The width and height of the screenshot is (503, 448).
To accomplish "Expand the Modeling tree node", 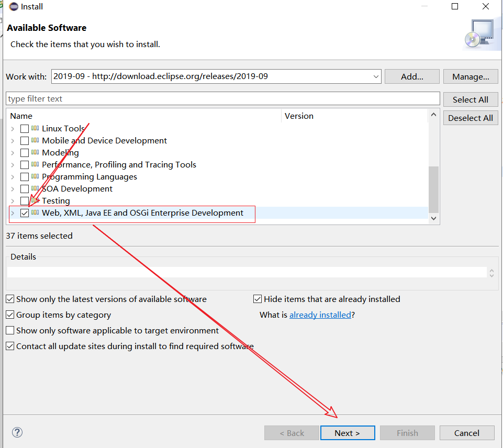I will click(x=13, y=153).
